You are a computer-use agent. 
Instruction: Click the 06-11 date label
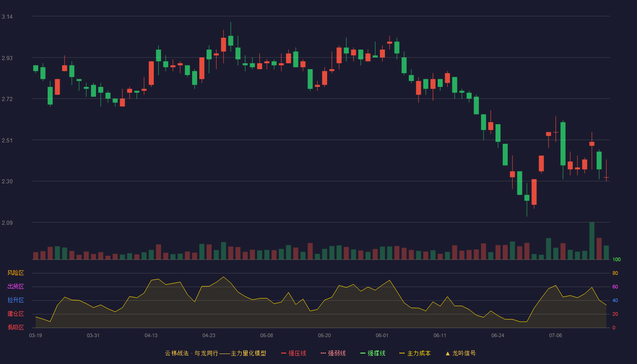click(440, 335)
